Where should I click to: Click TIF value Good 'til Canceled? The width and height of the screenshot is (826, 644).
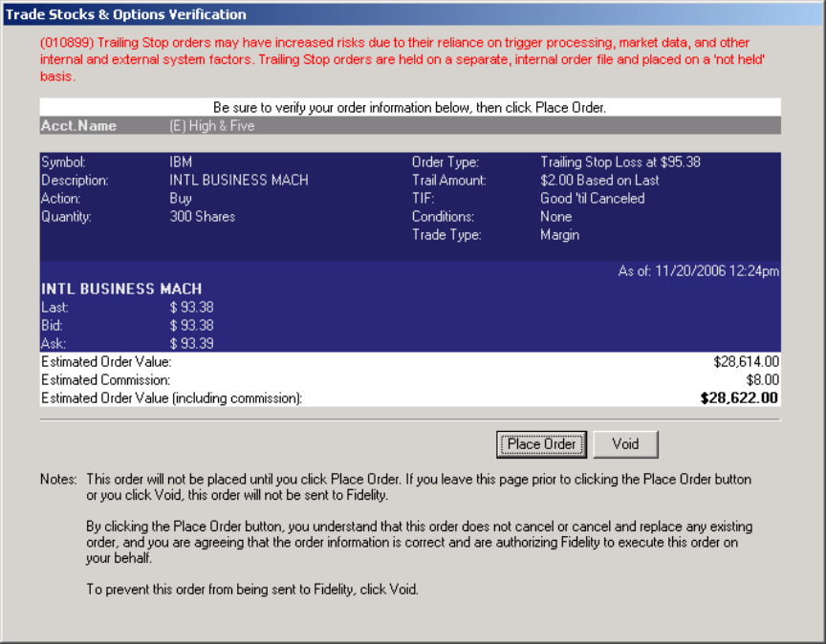click(592, 199)
